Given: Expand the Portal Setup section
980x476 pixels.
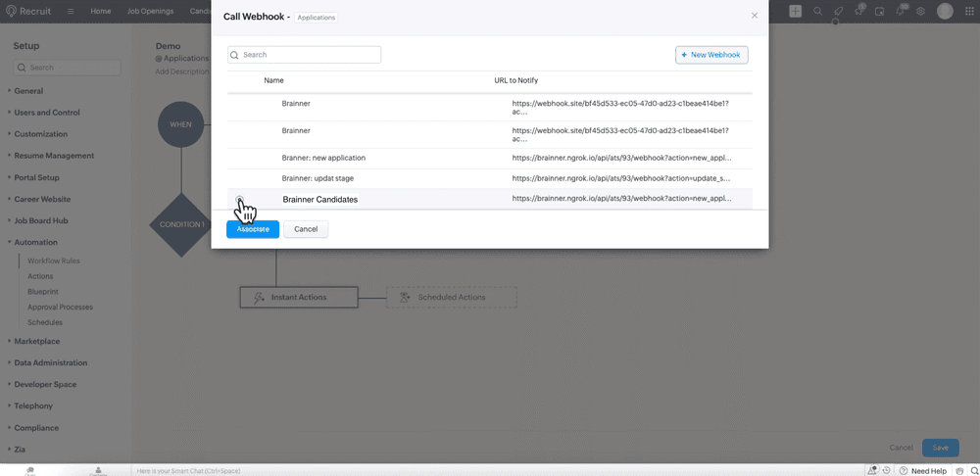Looking at the screenshot, I should pyautogui.click(x=37, y=177).
